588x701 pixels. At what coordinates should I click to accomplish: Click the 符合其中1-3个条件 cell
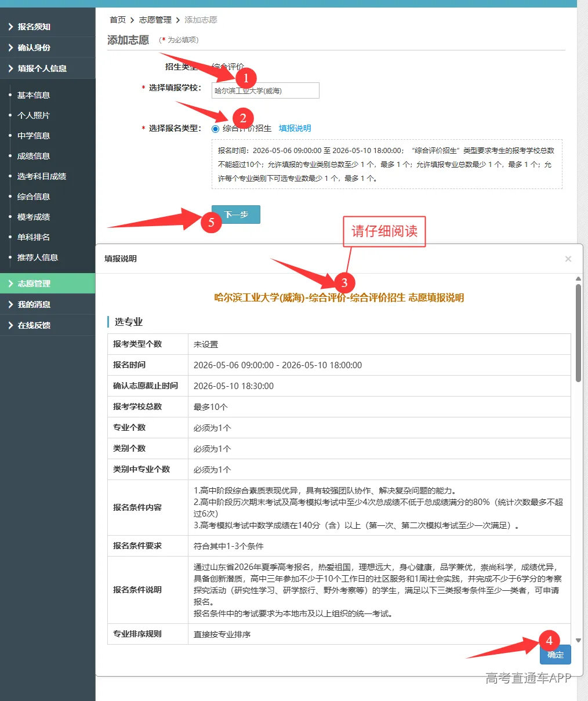[379, 546]
